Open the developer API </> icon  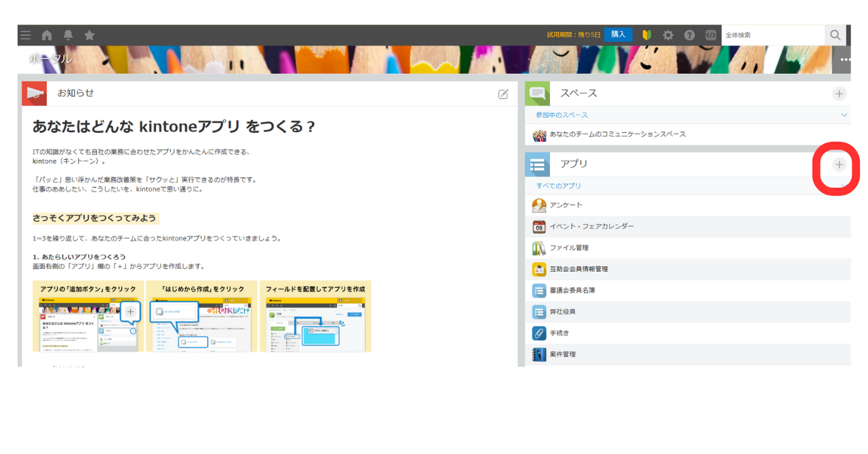coord(711,35)
